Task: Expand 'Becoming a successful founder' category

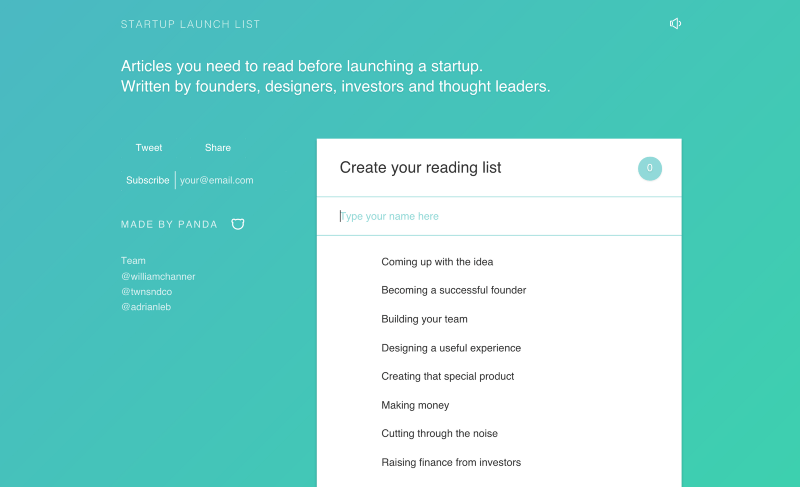Action: [453, 290]
